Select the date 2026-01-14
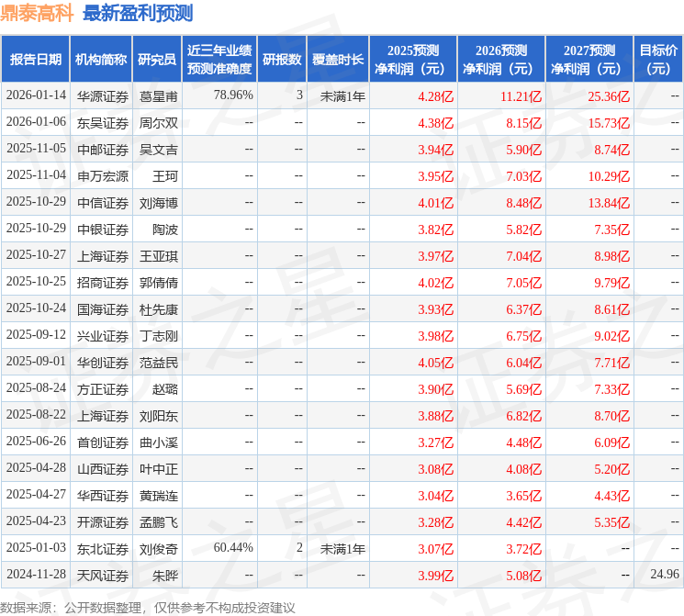 click(36, 95)
